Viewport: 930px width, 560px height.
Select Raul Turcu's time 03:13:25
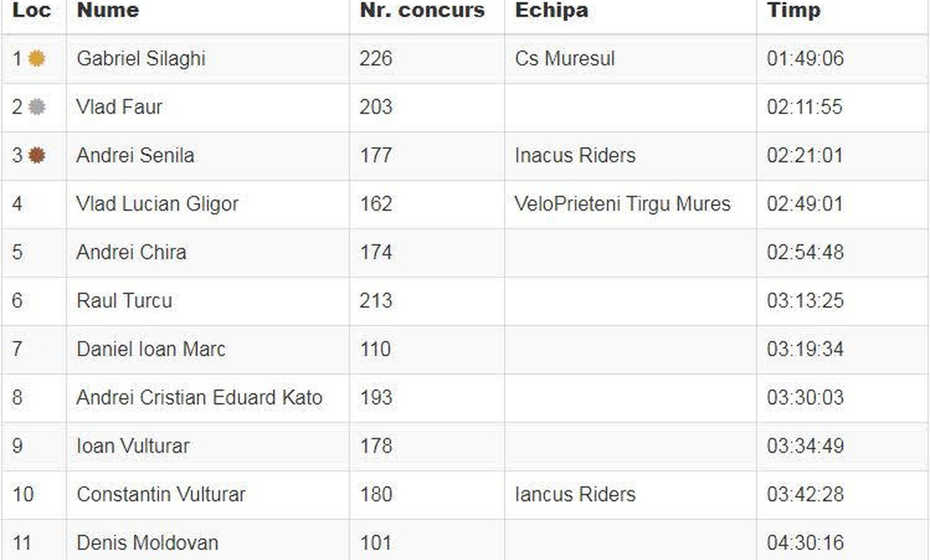(x=805, y=301)
